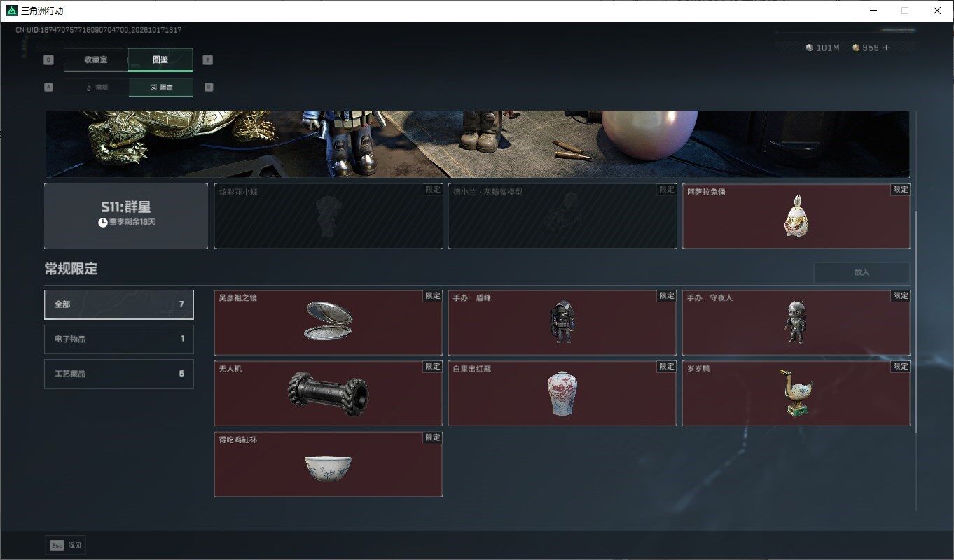The width and height of the screenshot is (954, 560).
Task: Click the clock icon beside 赛季剩余18天
Action: click(x=103, y=222)
